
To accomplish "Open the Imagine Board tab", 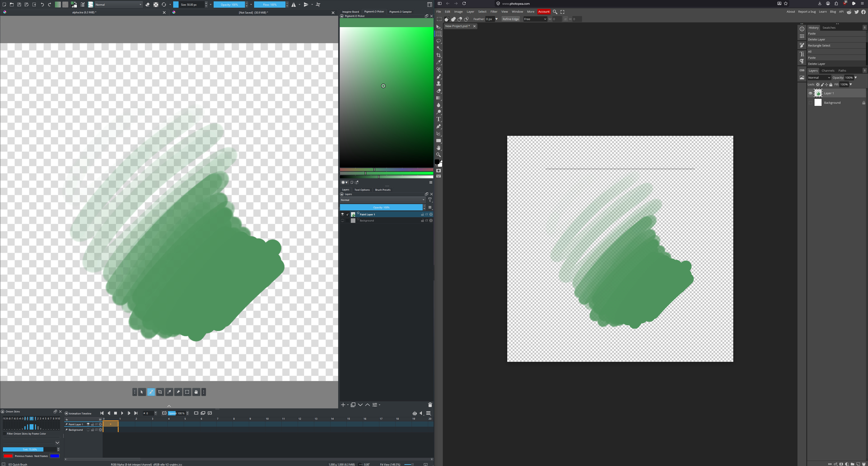I will tap(350, 12).
